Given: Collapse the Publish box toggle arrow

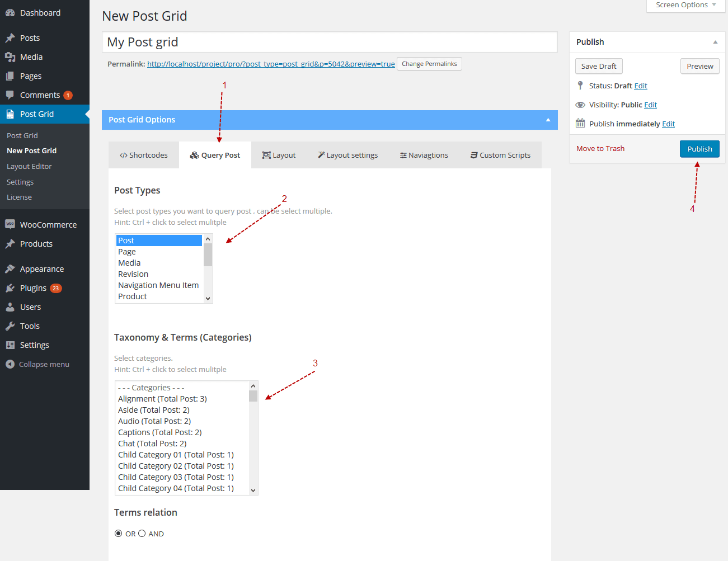Looking at the screenshot, I should (715, 42).
